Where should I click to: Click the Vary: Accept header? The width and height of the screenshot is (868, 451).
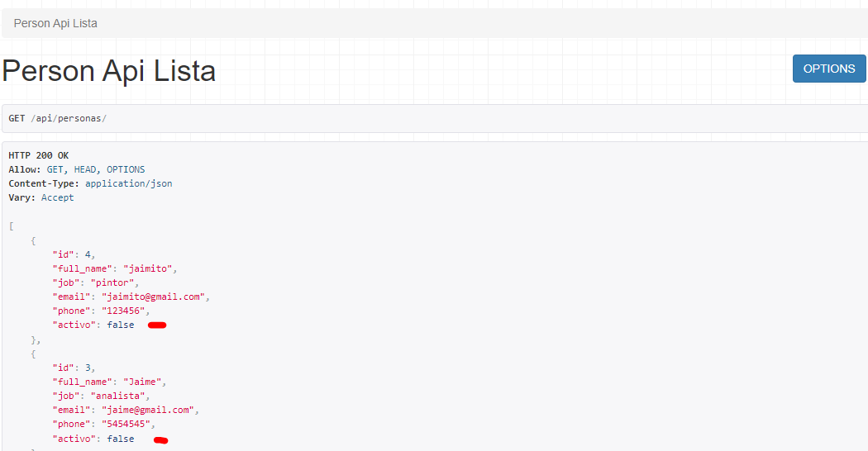tap(41, 197)
